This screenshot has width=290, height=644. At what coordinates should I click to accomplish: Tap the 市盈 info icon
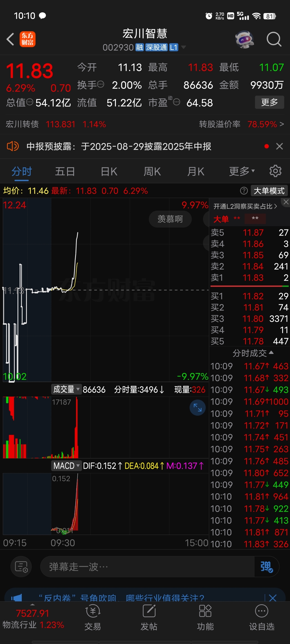coord(176,102)
